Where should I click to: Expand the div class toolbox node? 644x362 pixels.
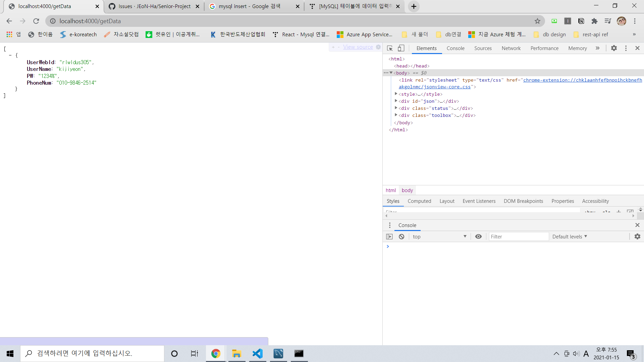396,115
